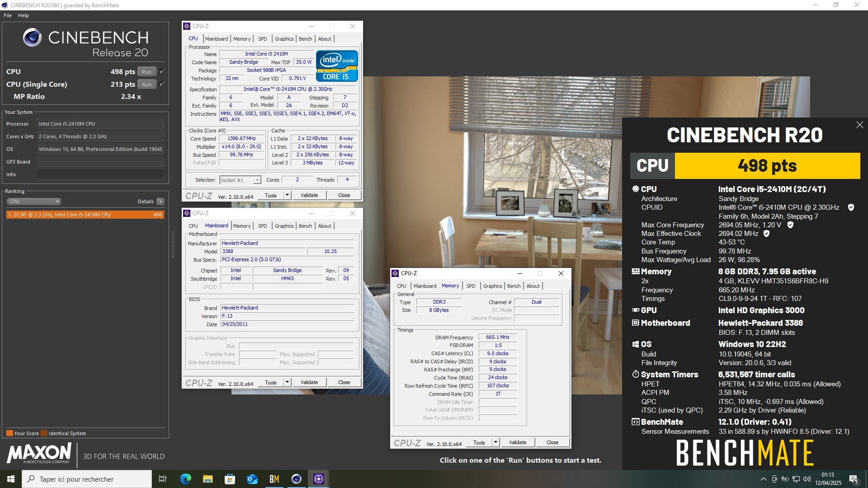
Task: Launch Microsoft Edge from taskbar
Action: [x=185, y=479]
